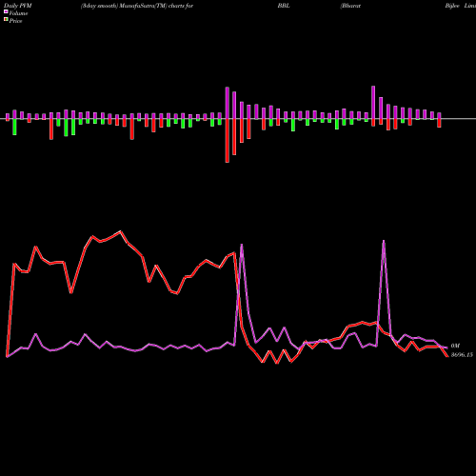Viewport: 476px width, 476px height.
Task: Click the 'Price' legend label
Action: point(15,21)
